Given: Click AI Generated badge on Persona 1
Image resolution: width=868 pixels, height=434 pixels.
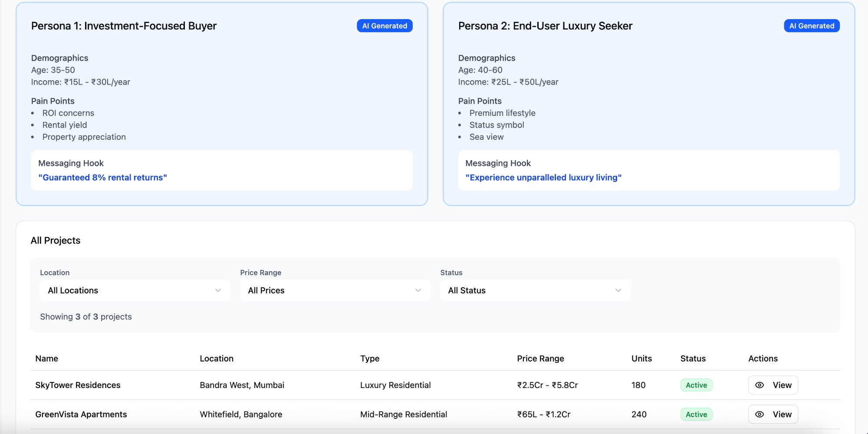Looking at the screenshot, I should pos(385,26).
